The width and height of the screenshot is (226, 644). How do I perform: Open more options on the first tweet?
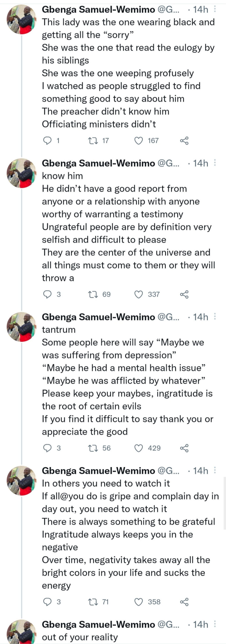tap(215, 10)
